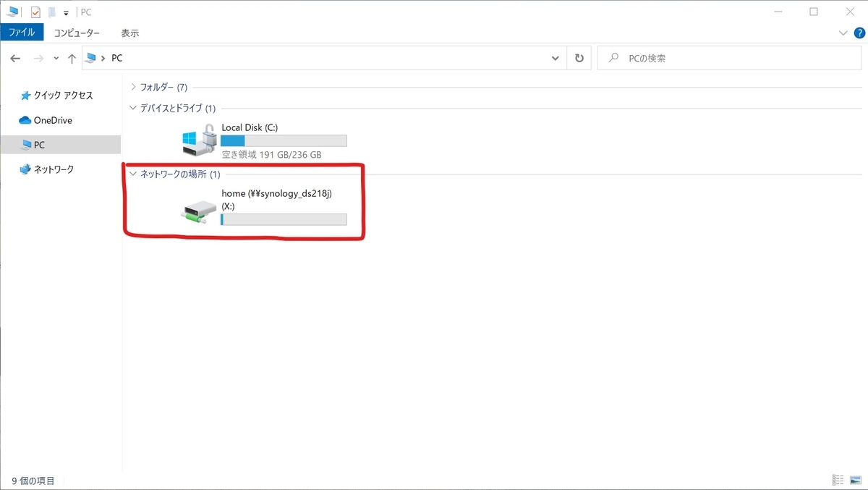Click the PC address bar path
The height and width of the screenshot is (490, 868).
(116, 58)
